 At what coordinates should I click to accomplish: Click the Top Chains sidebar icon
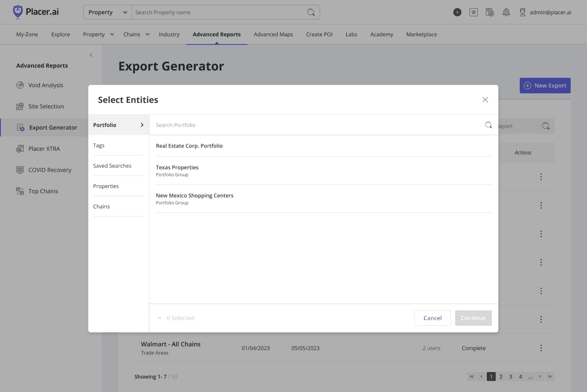tap(20, 191)
